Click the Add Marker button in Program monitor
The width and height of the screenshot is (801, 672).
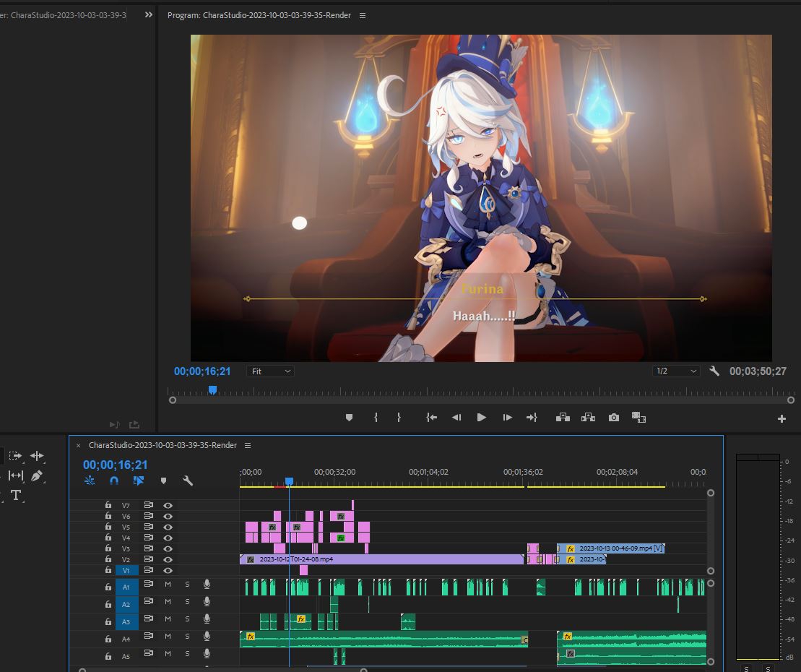click(x=349, y=418)
